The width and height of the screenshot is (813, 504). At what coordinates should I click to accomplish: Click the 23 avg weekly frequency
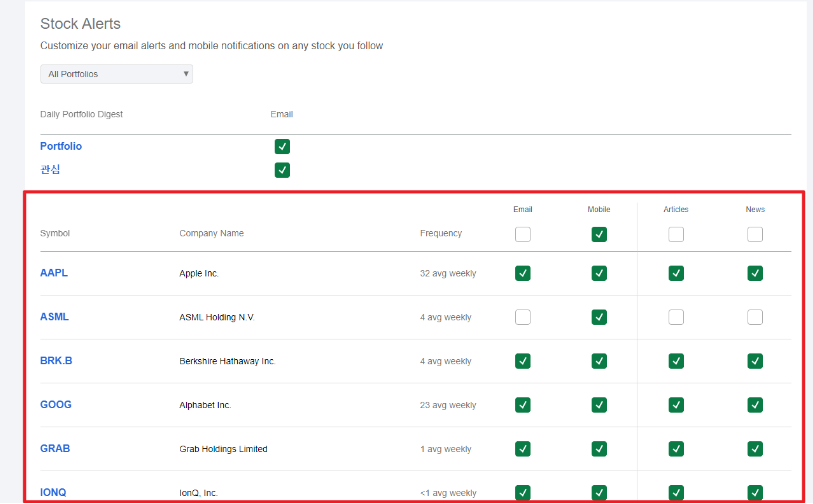[448, 405]
